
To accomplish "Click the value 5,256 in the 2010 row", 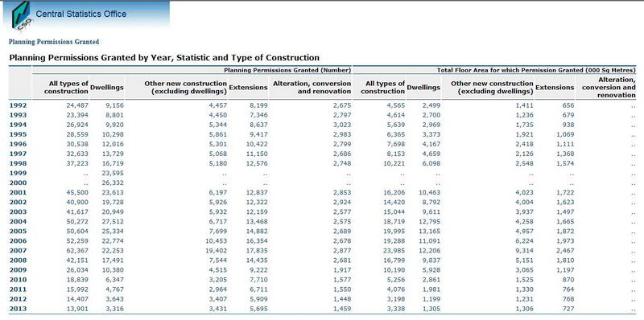I will [x=396, y=280].
